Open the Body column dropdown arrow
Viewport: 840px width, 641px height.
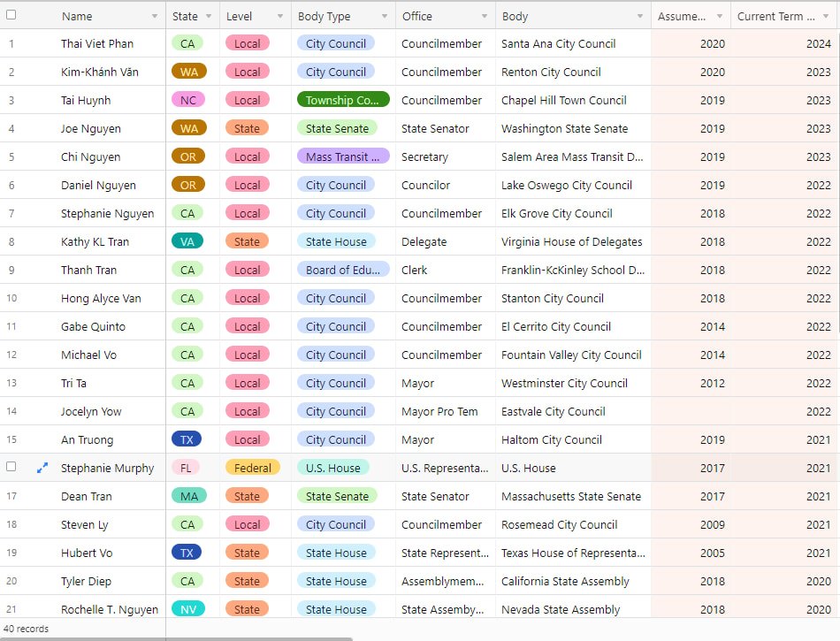coord(639,16)
